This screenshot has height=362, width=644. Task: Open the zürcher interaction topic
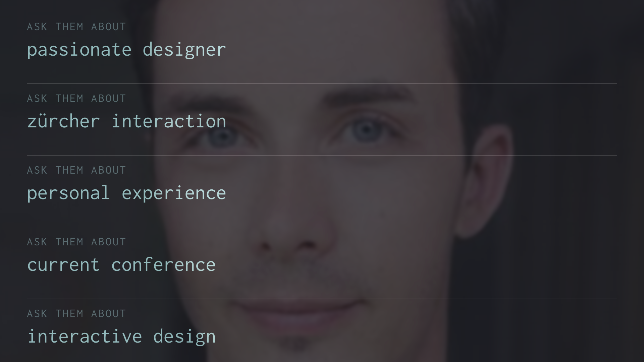(x=126, y=121)
